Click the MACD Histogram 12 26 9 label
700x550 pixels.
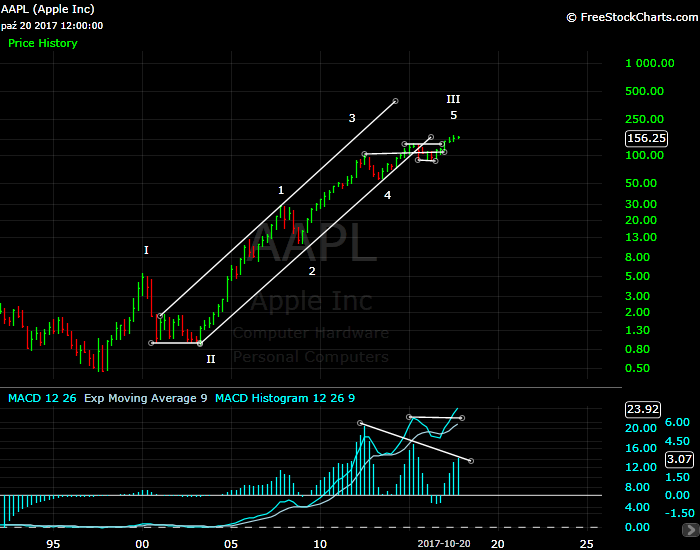(x=285, y=398)
